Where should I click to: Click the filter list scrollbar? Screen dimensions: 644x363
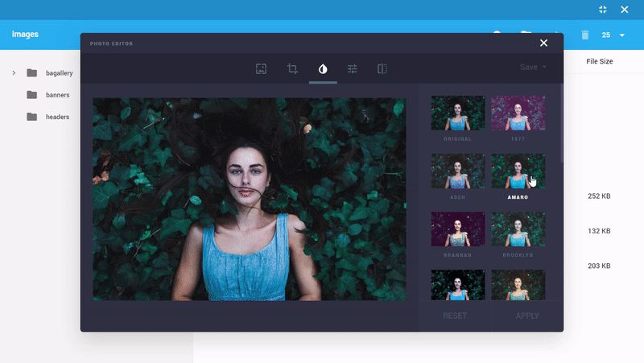(561, 123)
